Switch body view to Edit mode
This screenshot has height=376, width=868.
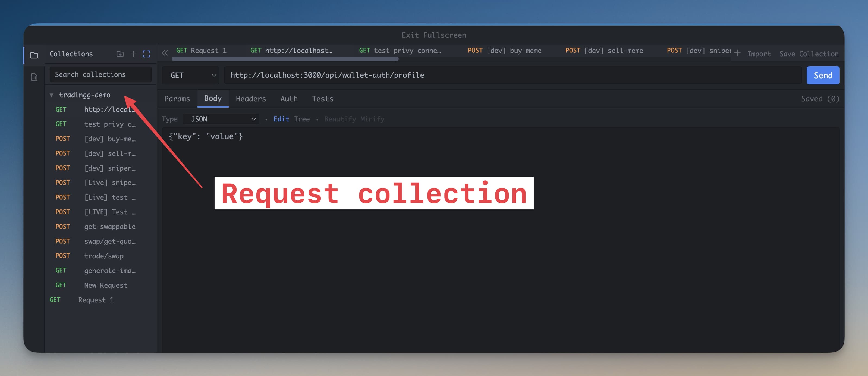[281, 119]
